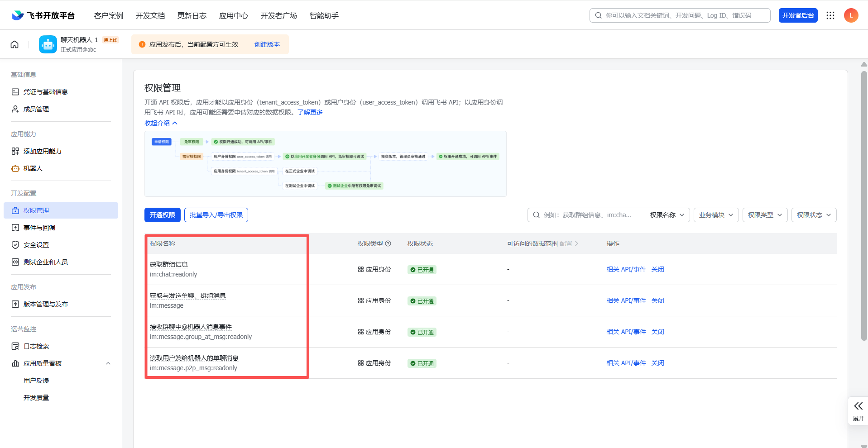Click the magnifier icon in permission search box
The height and width of the screenshot is (448, 868).
tap(536, 215)
